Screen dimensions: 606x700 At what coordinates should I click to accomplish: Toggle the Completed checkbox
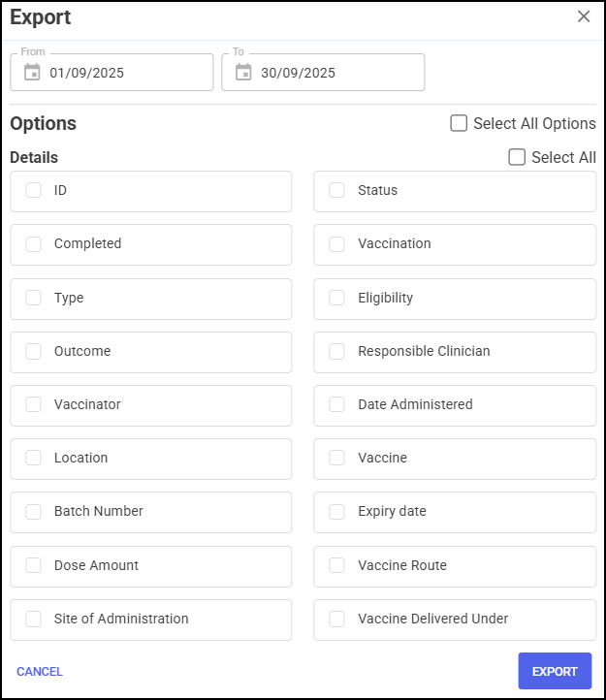[34, 244]
